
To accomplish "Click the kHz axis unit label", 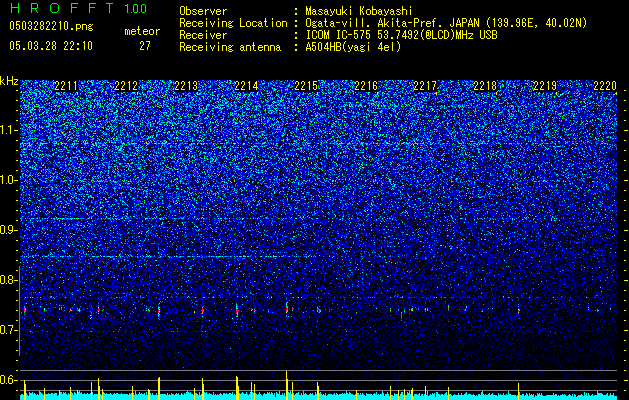I will pyautogui.click(x=9, y=81).
